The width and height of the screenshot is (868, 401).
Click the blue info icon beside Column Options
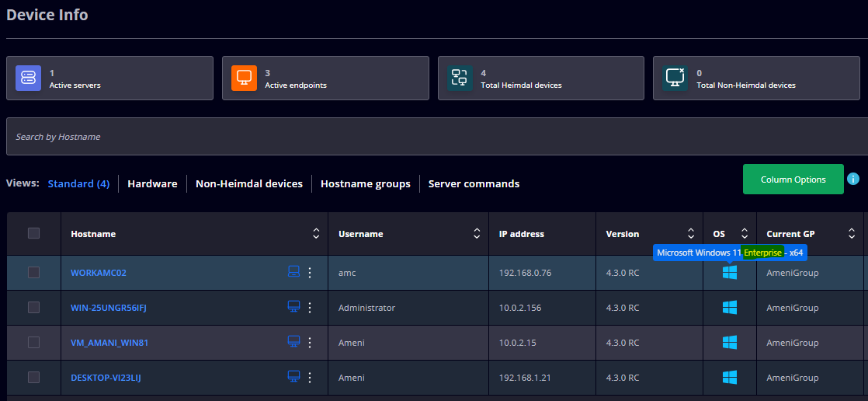coord(853,179)
